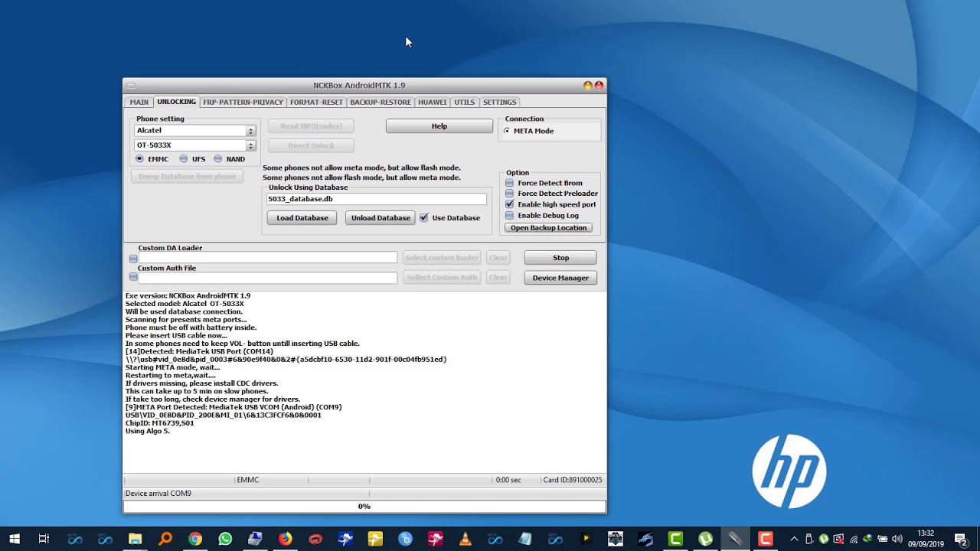Open the volume control tray icon
This screenshot has height=551, width=980.
(x=897, y=539)
